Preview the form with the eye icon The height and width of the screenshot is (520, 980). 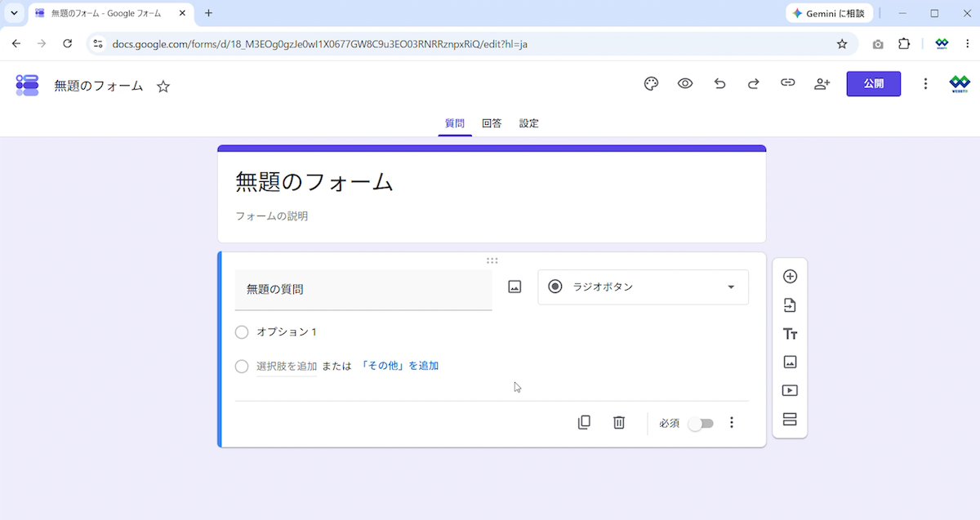click(x=685, y=84)
